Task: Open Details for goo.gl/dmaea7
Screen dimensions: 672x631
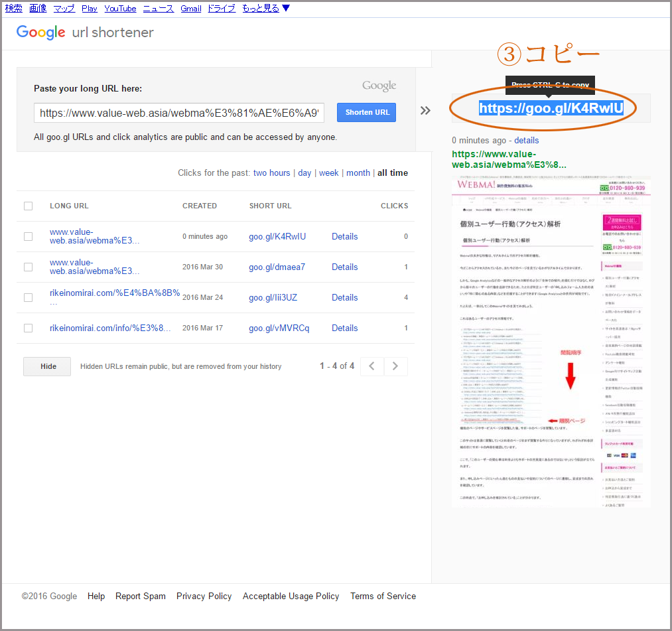Action: (x=344, y=267)
